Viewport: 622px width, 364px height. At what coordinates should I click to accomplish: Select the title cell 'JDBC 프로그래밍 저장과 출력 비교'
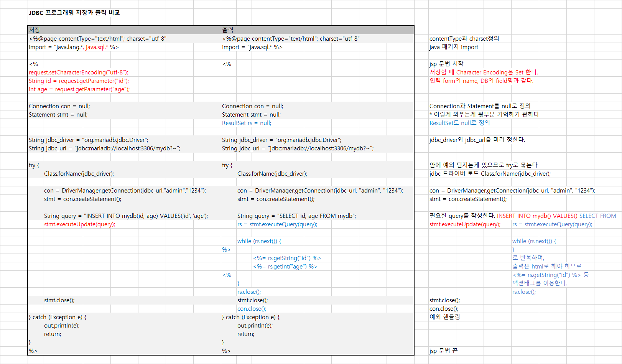[74, 13]
